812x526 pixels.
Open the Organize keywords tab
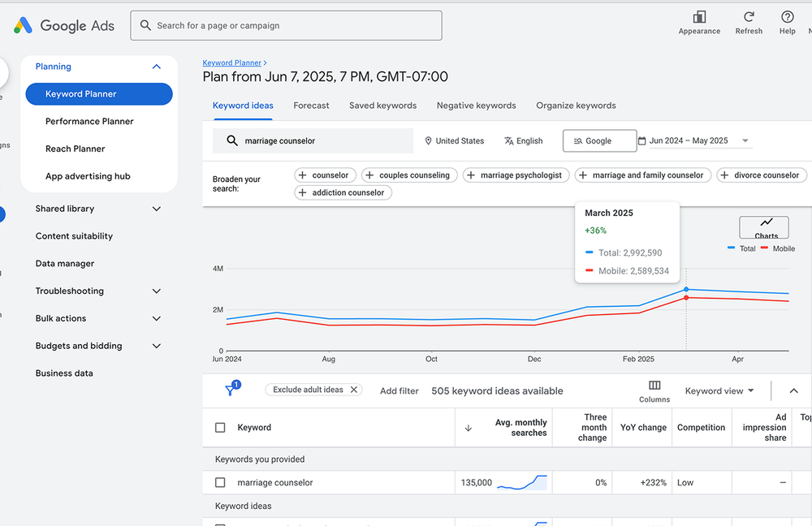(x=576, y=106)
